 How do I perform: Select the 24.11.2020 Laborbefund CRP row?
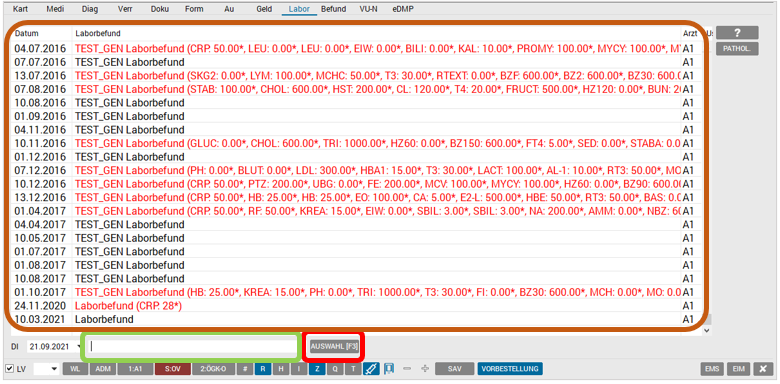(x=357, y=306)
